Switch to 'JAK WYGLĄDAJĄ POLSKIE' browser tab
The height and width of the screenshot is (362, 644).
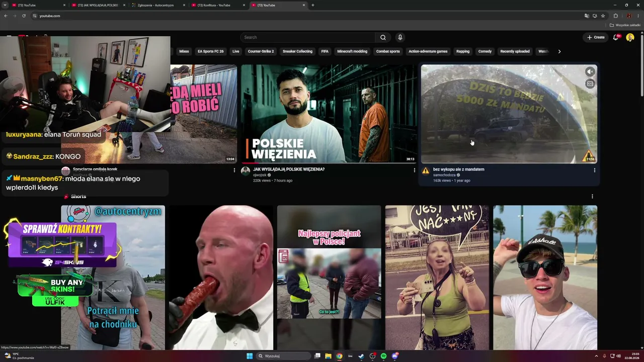[98, 5]
